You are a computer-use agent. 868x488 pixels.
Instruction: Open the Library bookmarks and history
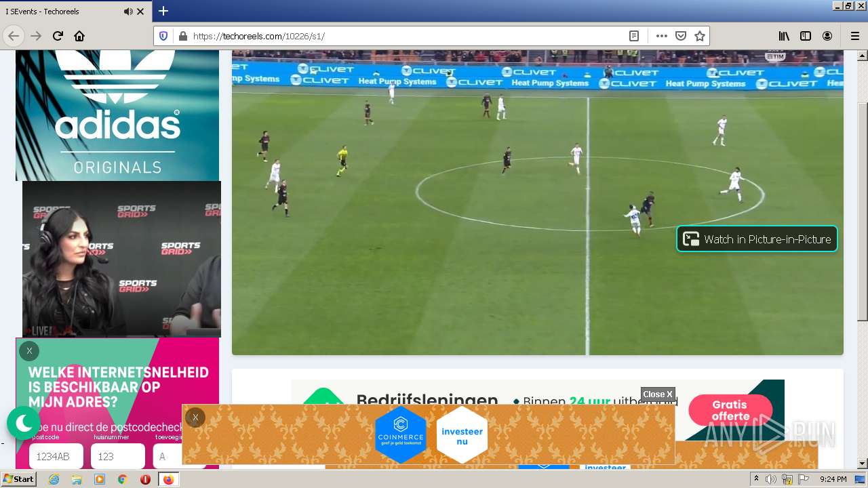784,36
